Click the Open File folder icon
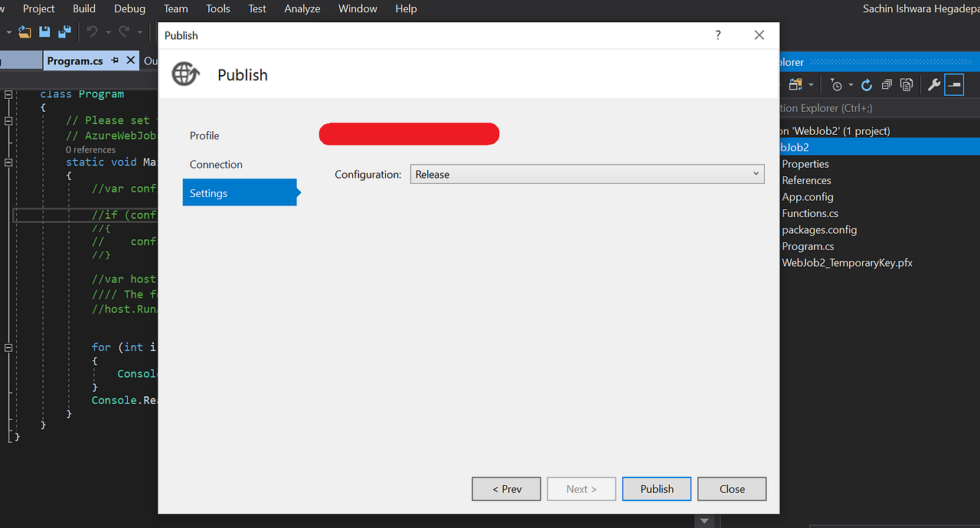 [x=25, y=32]
